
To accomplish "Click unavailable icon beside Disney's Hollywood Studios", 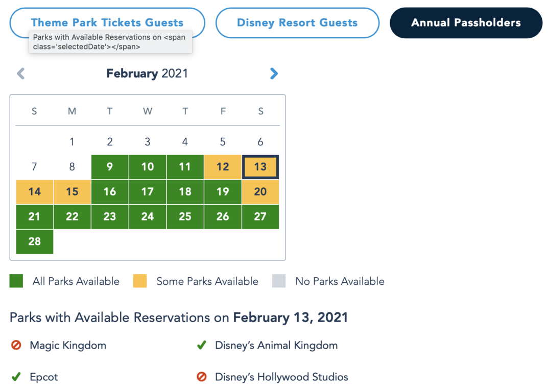I will [202, 377].
